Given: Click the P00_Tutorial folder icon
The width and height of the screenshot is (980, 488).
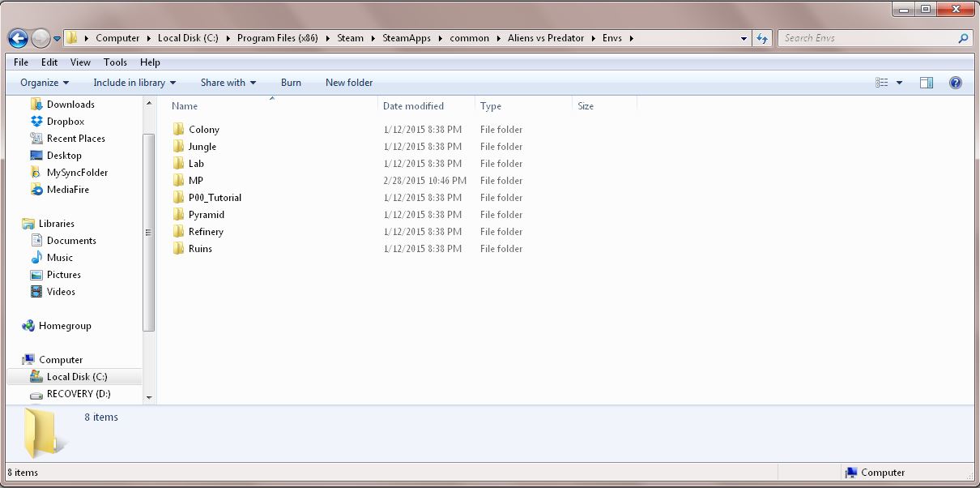Looking at the screenshot, I should tap(179, 198).
